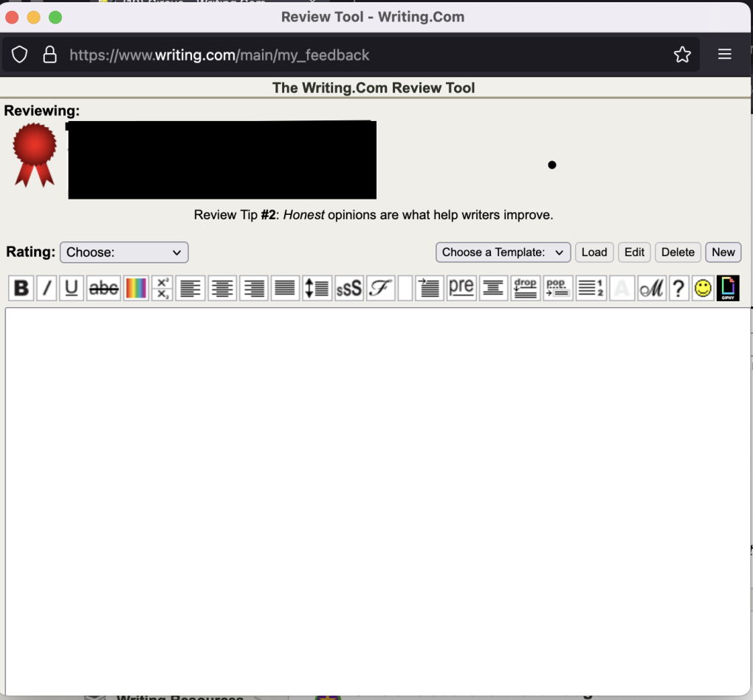Align text left
The width and height of the screenshot is (753, 700).
190,288
